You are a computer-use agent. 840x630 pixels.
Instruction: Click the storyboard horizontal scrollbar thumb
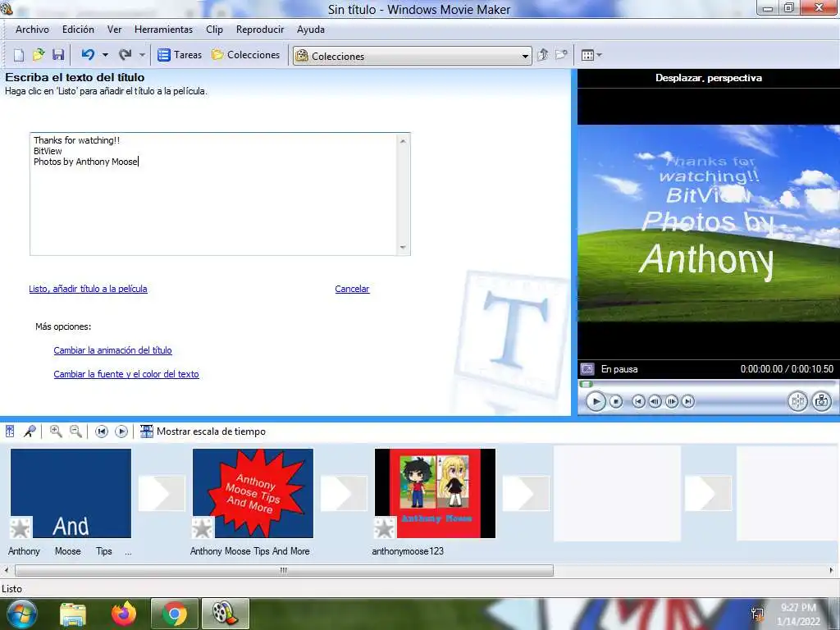pos(284,571)
